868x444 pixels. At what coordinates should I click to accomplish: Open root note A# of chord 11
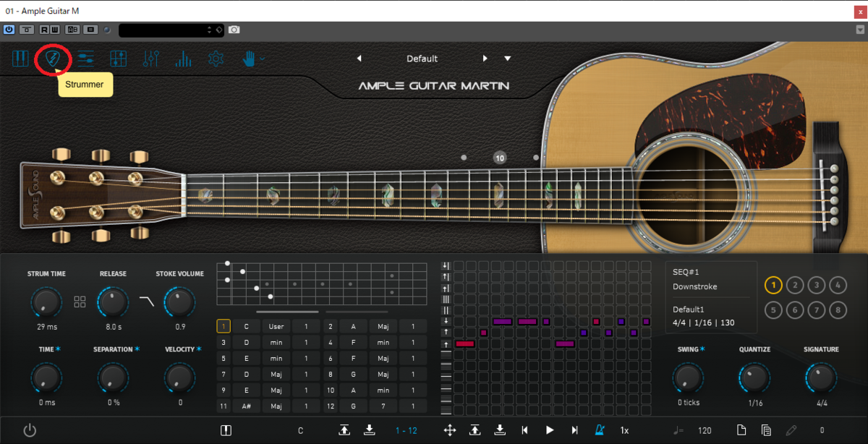tap(246, 406)
